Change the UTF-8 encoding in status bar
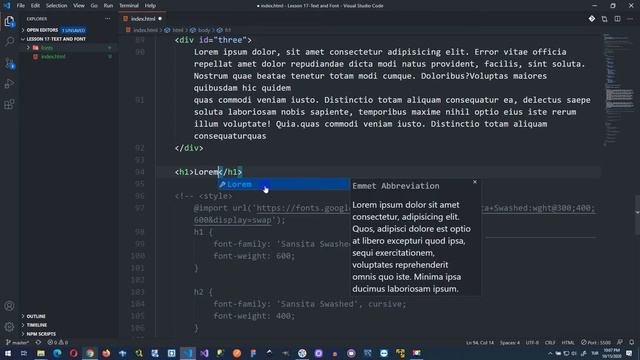Image resolution: width=640 pixels, height=360 pixels. coord(532,342)
